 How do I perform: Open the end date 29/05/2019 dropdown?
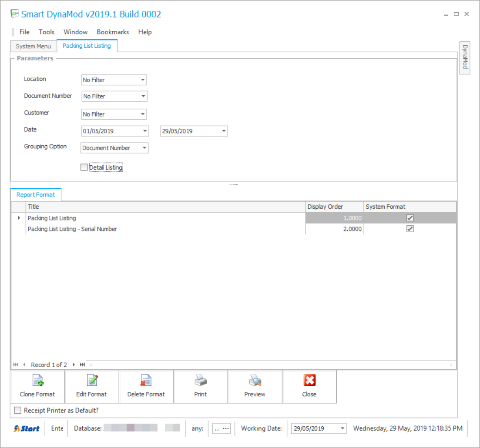224,131
